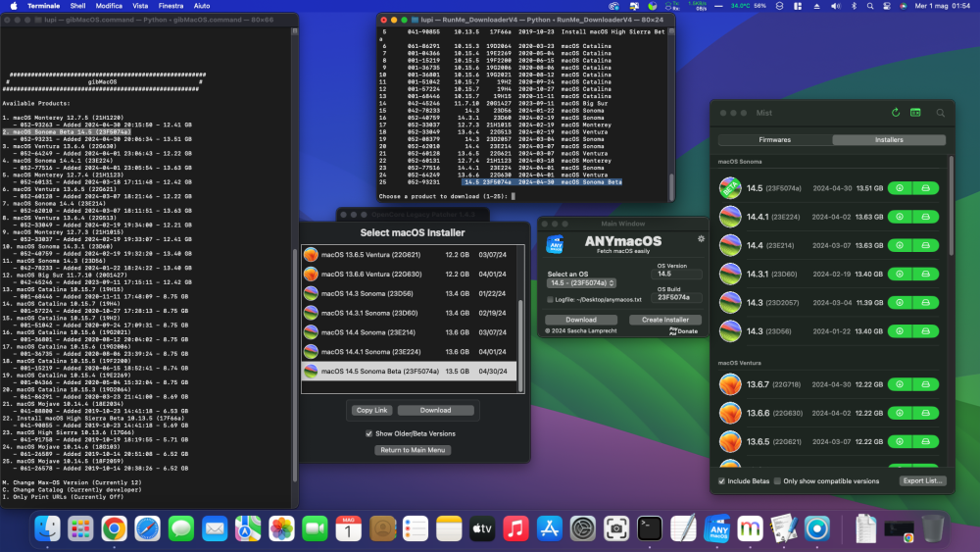The width and height of the screenshot is (980, 552).
Task: Select macOS 14.4 Sonoma (23E214) list row
Action: 410,332
